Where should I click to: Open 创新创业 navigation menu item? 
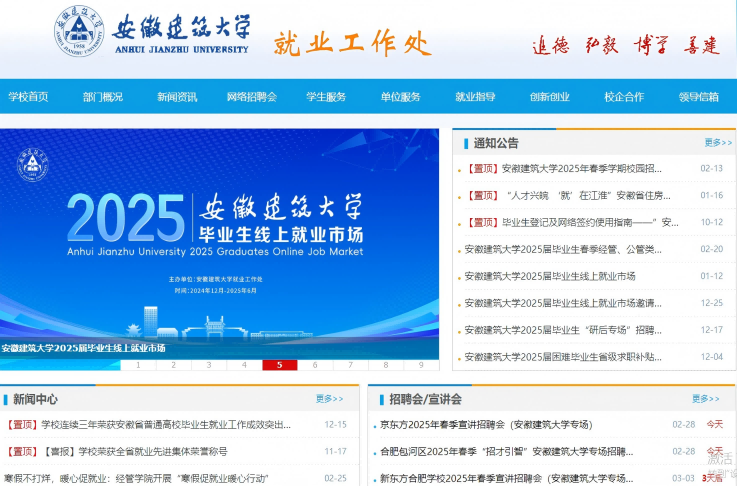click(x=550, y=97)
